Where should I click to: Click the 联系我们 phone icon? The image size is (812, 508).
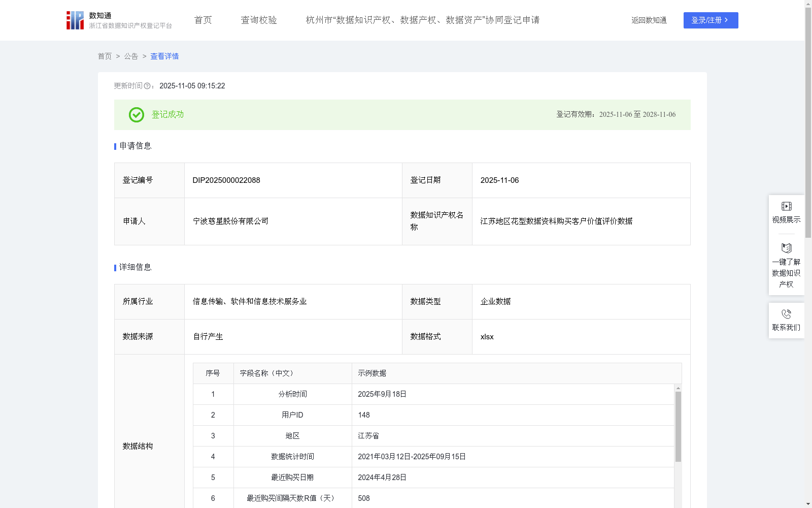point(786,313)
